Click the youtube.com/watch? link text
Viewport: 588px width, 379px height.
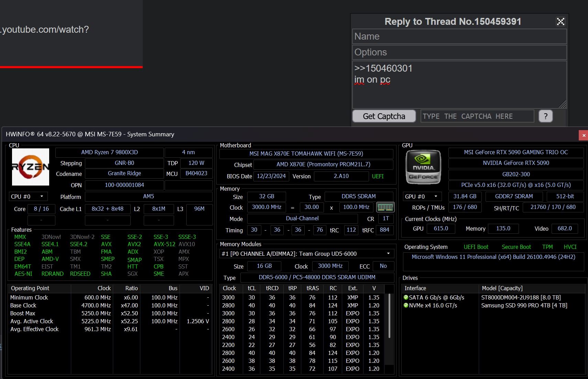[x=45, y=30]
